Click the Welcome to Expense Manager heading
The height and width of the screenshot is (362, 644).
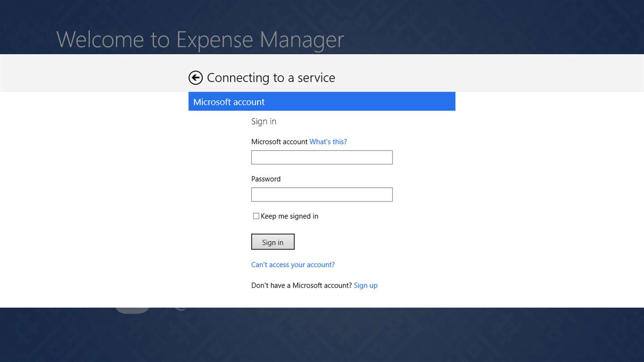pos(200,39)
